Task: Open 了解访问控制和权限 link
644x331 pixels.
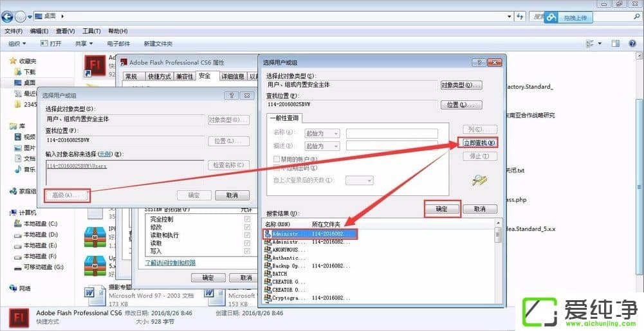Action: (170, 262)
